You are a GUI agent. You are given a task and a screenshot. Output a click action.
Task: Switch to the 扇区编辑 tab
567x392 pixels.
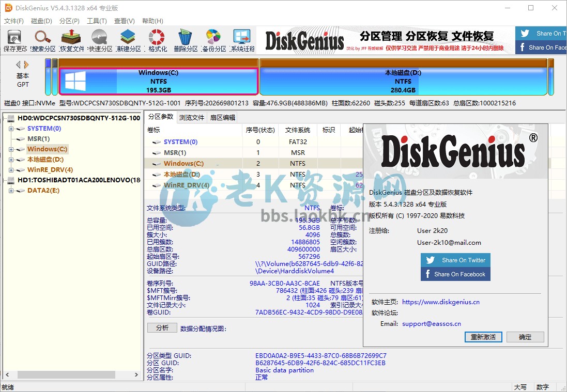point(223,117)
